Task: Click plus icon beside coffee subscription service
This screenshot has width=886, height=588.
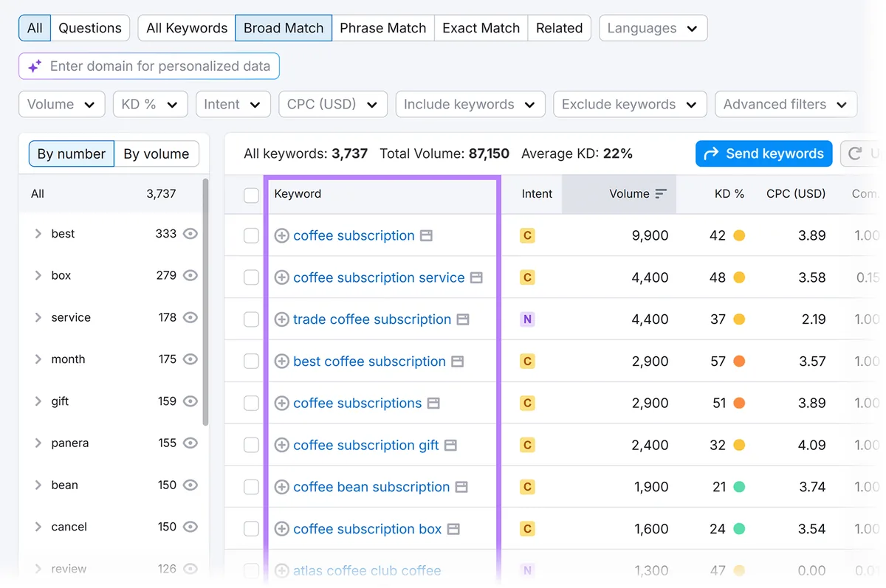Action: 281,278
